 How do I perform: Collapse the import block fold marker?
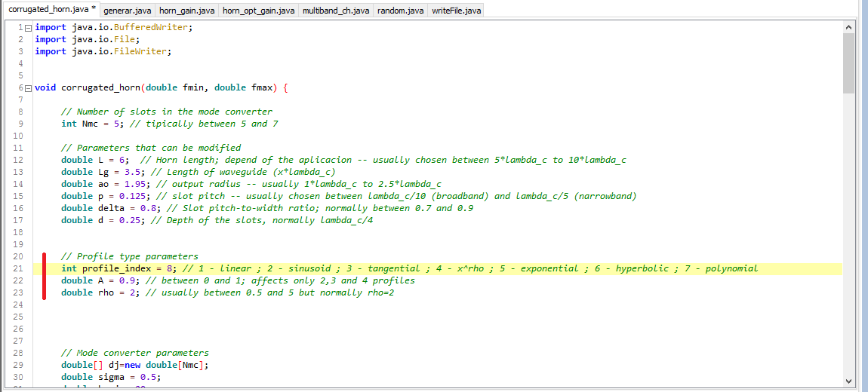point(29,27)
